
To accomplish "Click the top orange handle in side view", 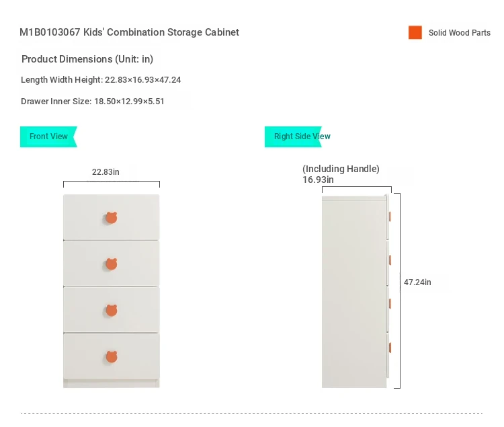I will (x=390, y=217).
